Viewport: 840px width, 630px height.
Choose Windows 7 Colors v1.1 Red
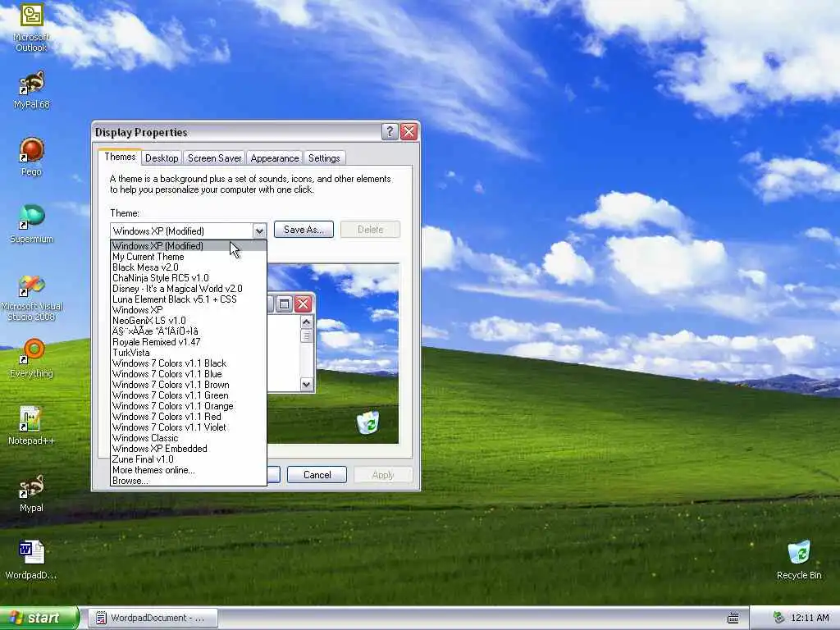188,417
